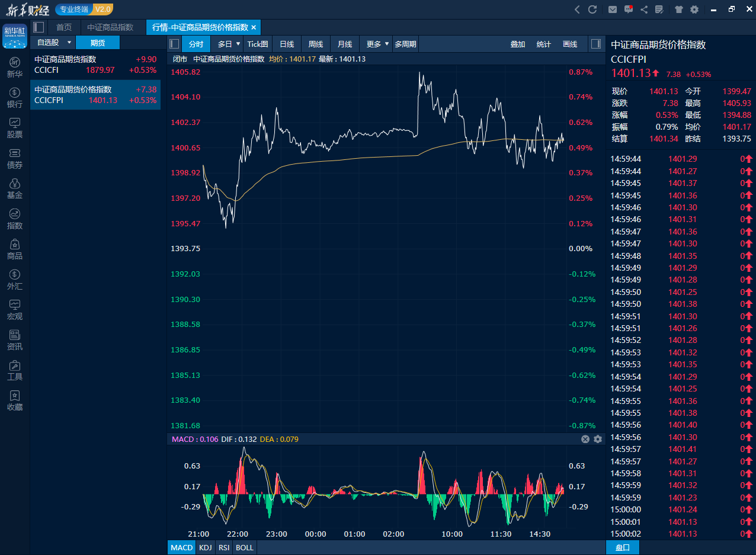Open the 宏观 section in sidebar
The image size is (756, 555).
15,309
